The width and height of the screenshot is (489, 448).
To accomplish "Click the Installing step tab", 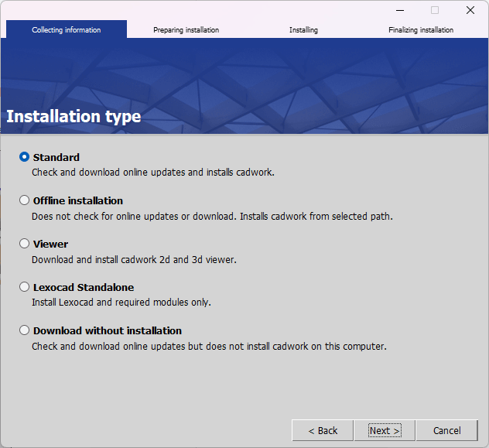I will click(x=303, y=30).
